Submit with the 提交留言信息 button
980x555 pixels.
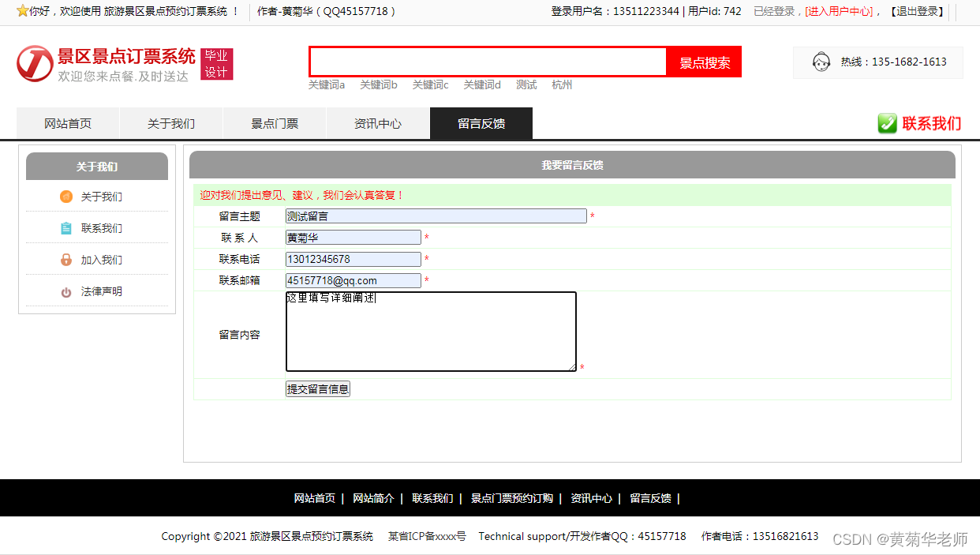click(318, 388)
